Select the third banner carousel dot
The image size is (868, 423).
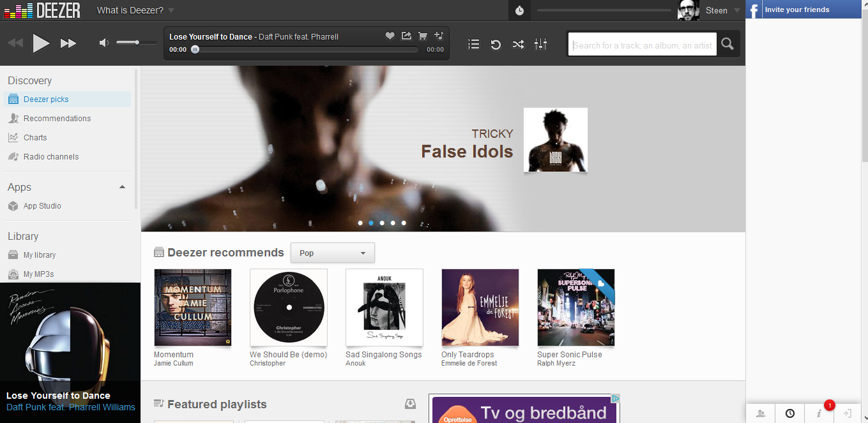382,223
